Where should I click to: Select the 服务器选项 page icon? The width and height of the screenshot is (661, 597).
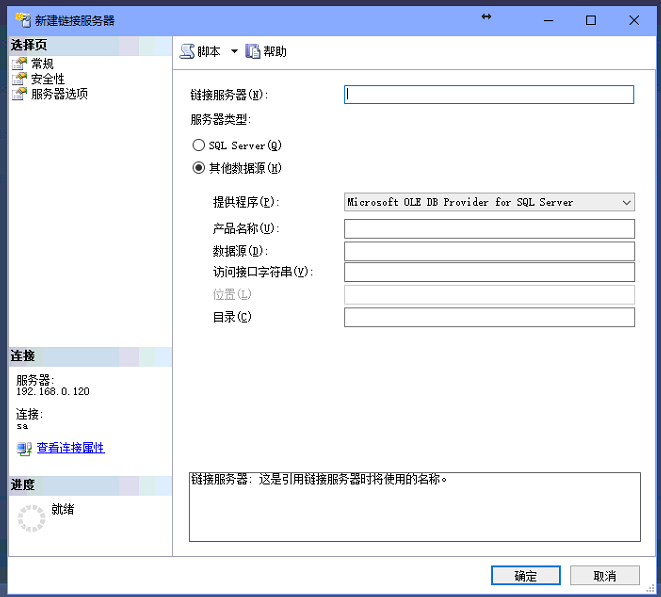point(19,94)
